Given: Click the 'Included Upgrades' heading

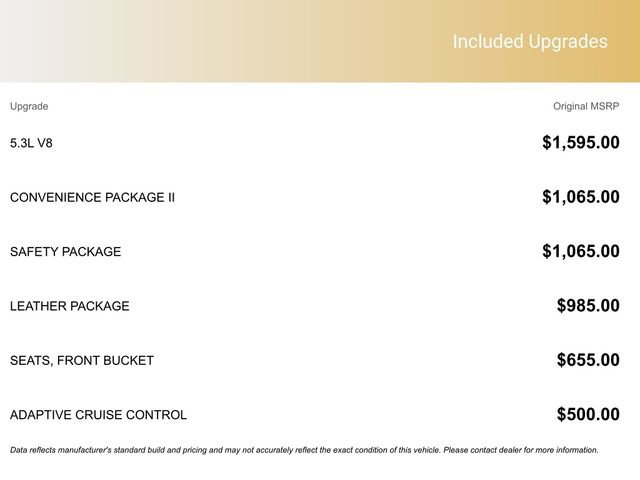Looking at the screenshot, I should click(x=529, y=42).
